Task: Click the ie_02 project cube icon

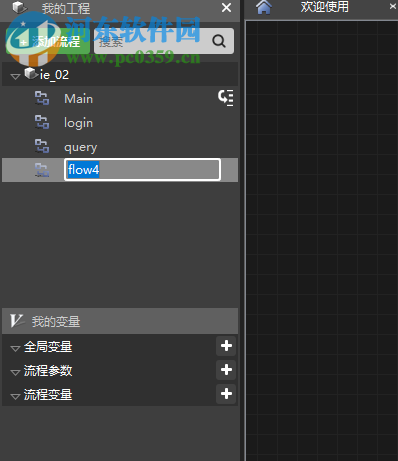Action: [x=31, y=73]
